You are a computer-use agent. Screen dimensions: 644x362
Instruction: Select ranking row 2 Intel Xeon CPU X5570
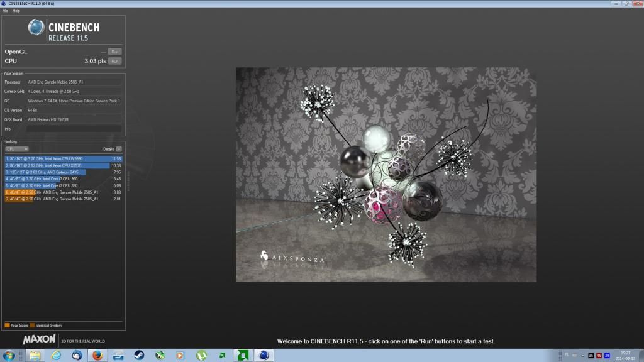pos(64,165)
